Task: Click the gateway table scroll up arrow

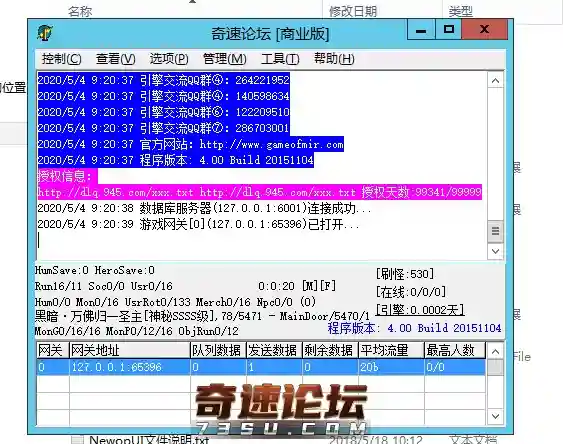Action: (x=495, y=351)
